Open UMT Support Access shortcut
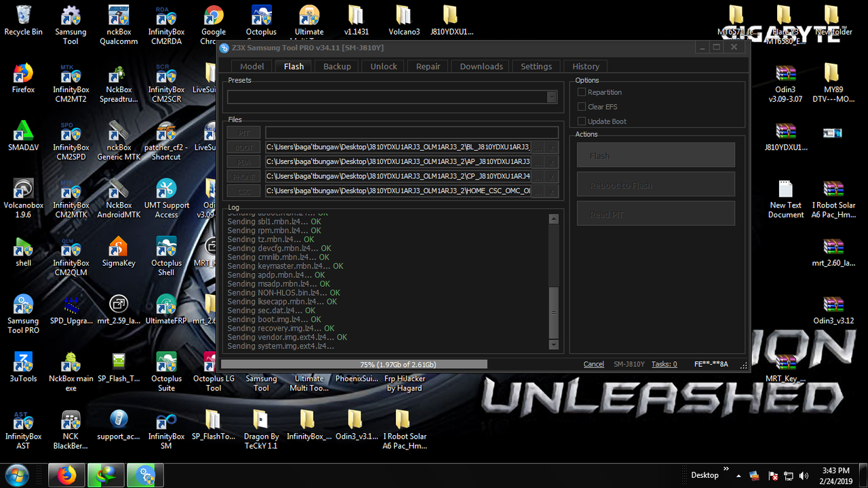 (166, 198)
